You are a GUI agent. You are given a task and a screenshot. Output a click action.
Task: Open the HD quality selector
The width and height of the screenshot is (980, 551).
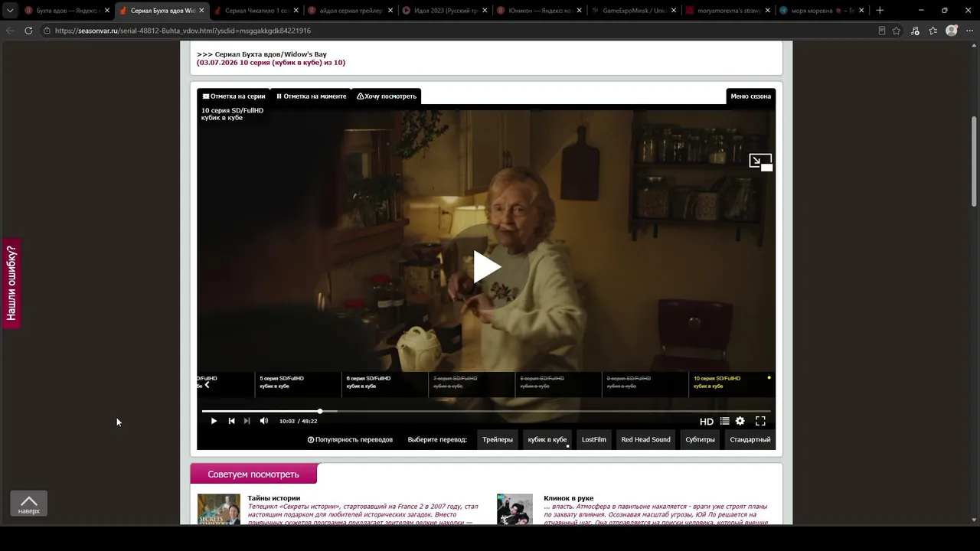(707, 421)
